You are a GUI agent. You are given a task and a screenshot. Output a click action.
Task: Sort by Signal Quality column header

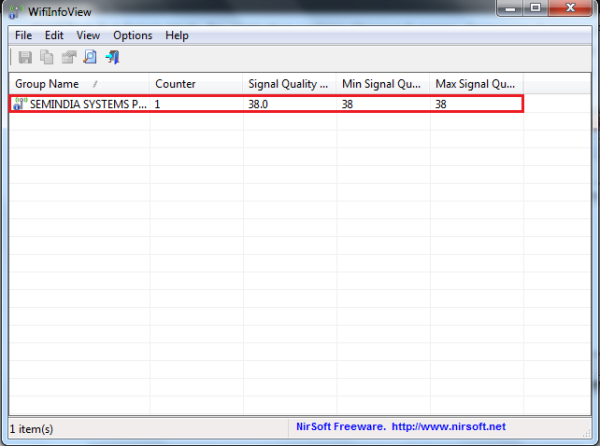(289, 84)
